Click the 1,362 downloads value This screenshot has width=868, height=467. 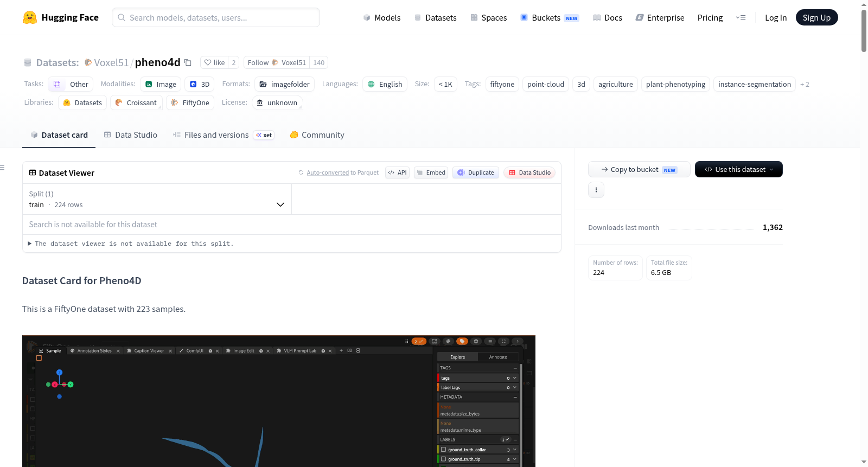pyautogui.click(x=773, y=227)
